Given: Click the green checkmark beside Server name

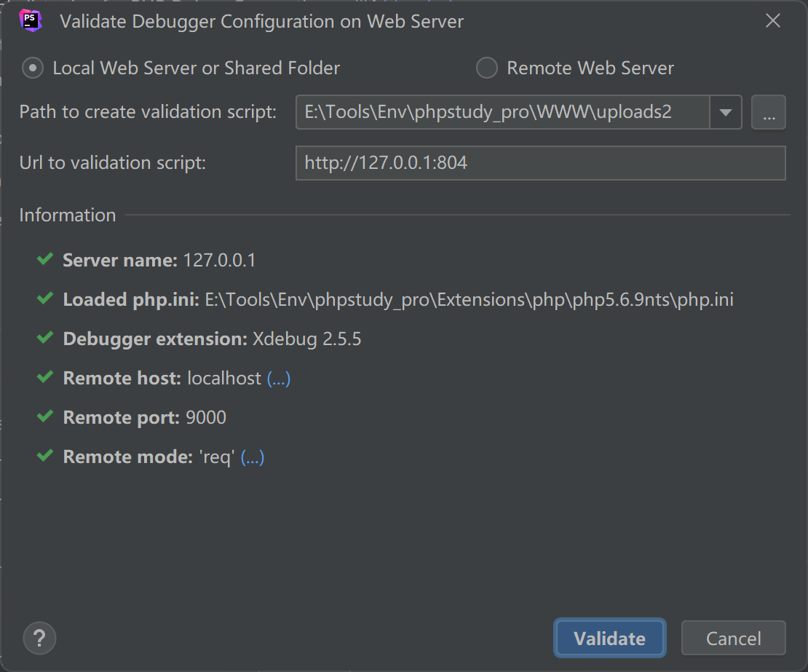Looking at the screenshot, I should point(45,259).
